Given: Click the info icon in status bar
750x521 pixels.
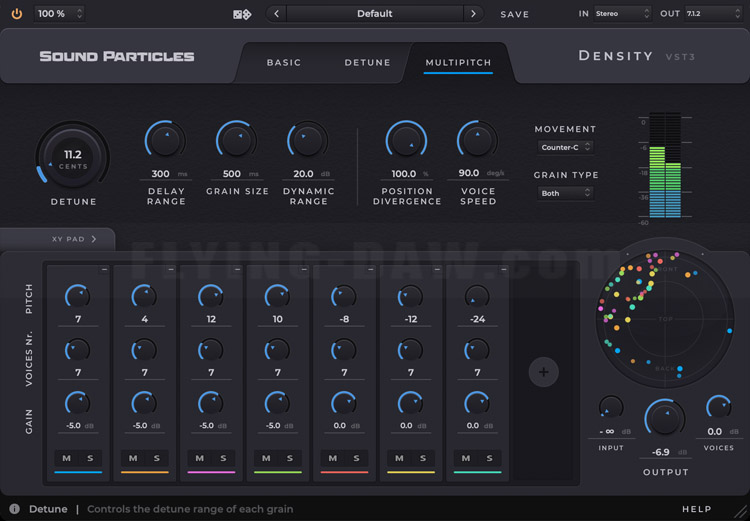Looking at the screenshot, I should coord(14,509).
